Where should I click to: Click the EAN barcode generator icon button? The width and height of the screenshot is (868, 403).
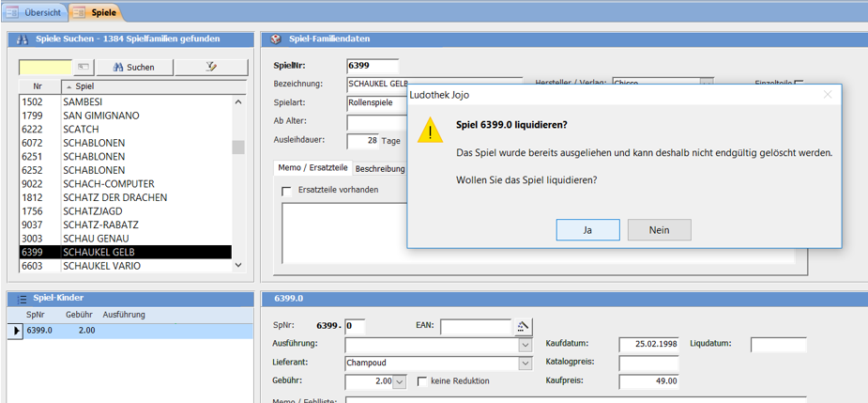[x=522, y=327]
